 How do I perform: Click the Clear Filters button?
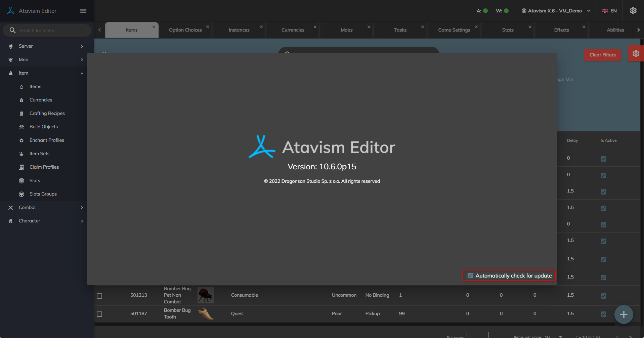click(602, 55)
